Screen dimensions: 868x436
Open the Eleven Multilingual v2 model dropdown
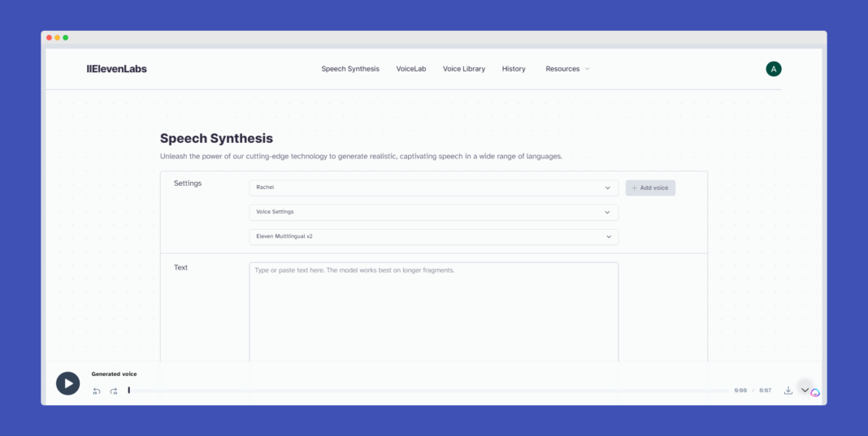click(x=433, y=237)
